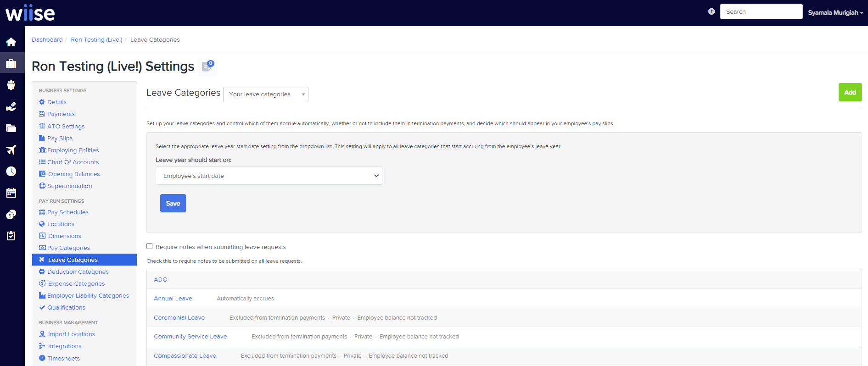Open the employees people icon
Screen dimensions: 868x366
point(11,85)
